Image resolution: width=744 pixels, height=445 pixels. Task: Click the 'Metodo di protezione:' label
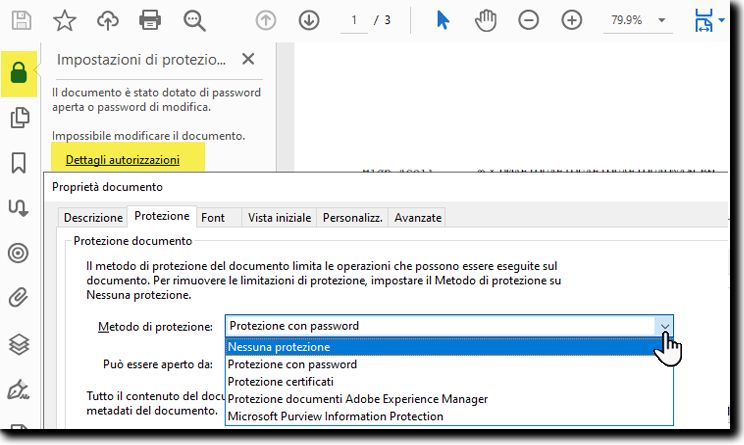click(155, 327)
